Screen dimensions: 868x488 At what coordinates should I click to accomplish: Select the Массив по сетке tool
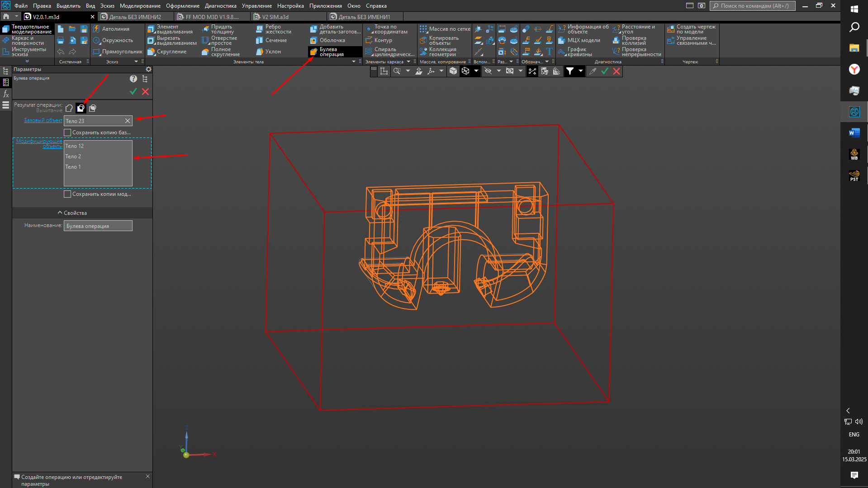[x=445, y=29]
